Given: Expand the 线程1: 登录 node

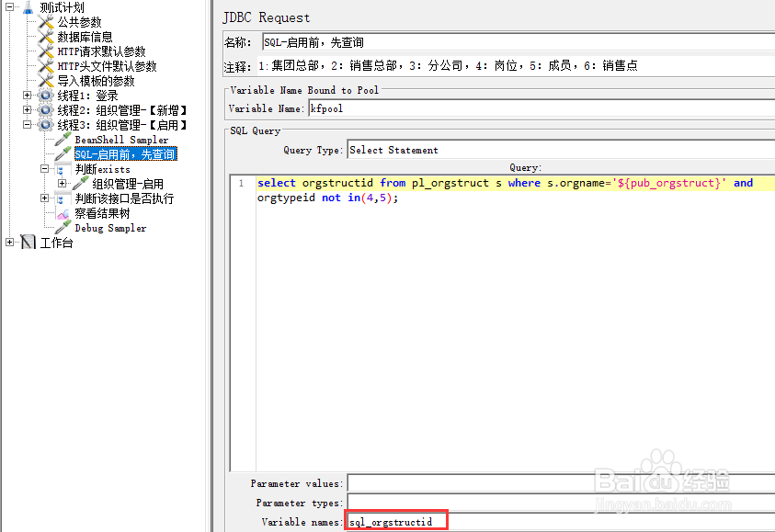Looking at the screenshot, I should click(x=28, y=96).
